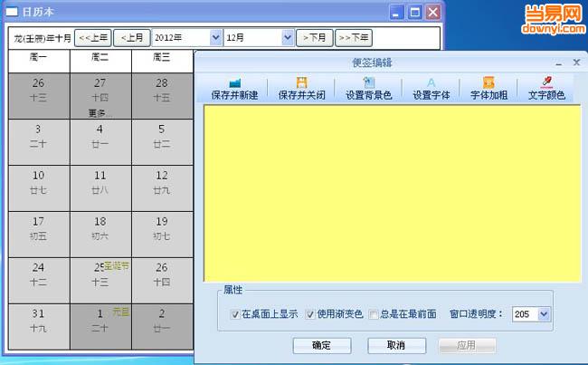Click the 周三 column header
Screen dimensions: 588x365
click(x=162, y=62)
